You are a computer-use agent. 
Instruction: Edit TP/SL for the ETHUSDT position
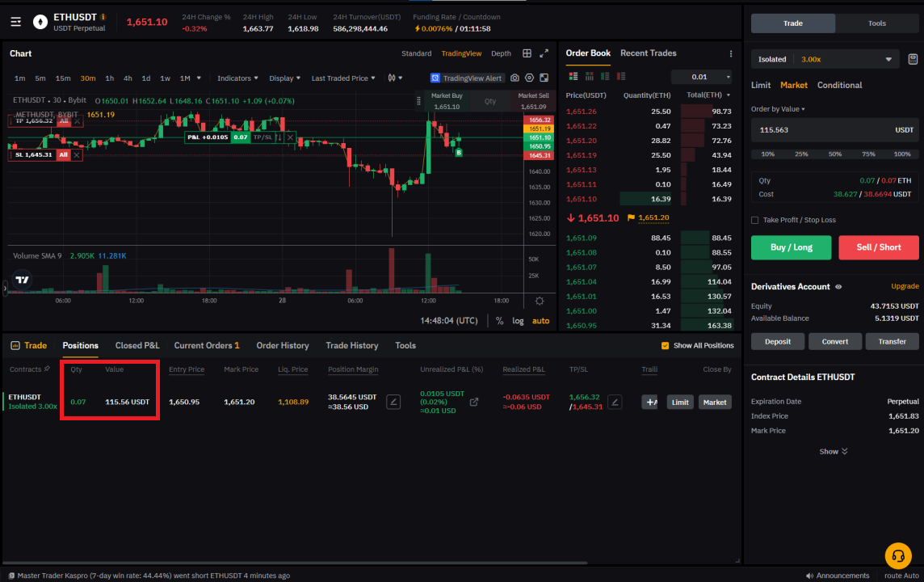click(615, 403)
